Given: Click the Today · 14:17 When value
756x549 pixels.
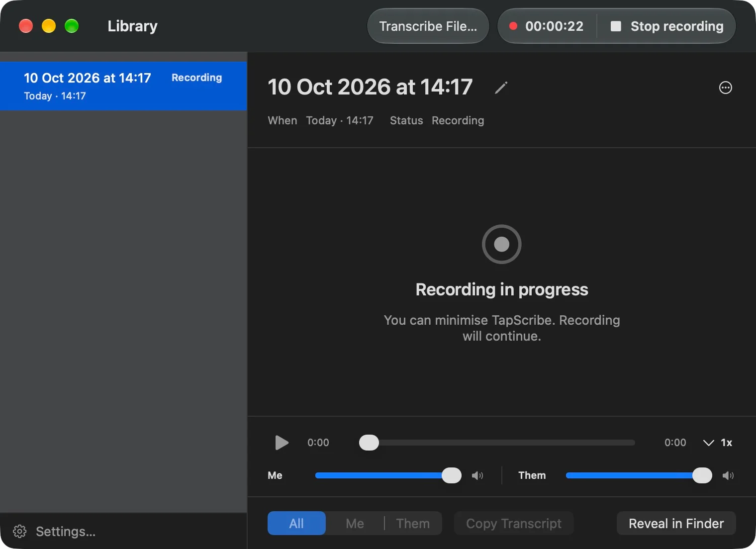Looking at the screenshot, I should (x=340, y=120).
